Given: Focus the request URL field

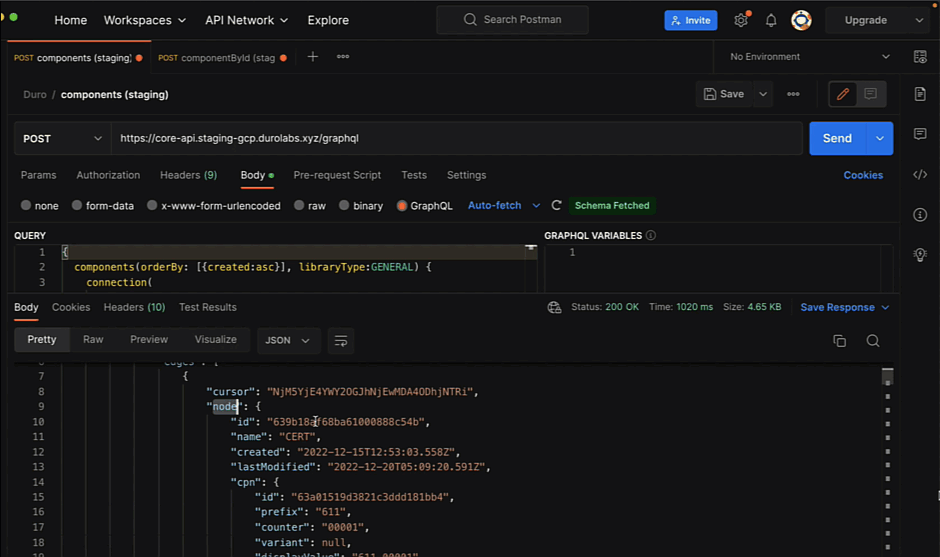Looking at the screenshot, I should pyautogui.click(x=456, y=139).
